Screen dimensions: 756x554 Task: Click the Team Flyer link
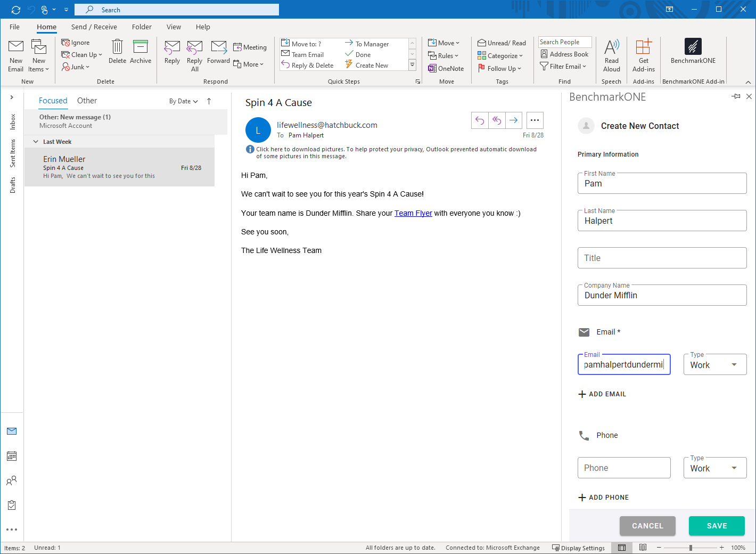point(413,213)
